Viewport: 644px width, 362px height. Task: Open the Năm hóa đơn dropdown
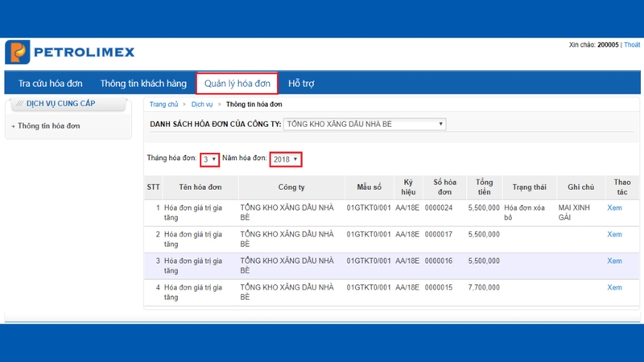pos(285,159)
